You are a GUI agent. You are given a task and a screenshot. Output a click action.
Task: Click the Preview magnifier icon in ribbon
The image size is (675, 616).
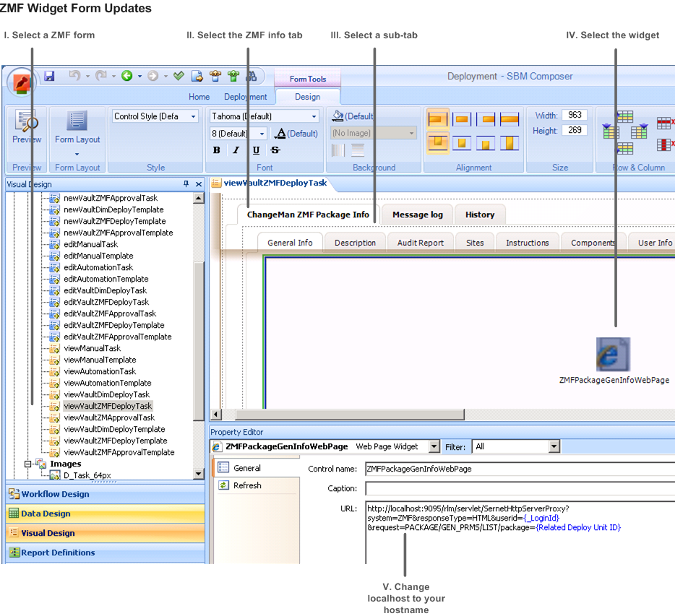[26, 121]
